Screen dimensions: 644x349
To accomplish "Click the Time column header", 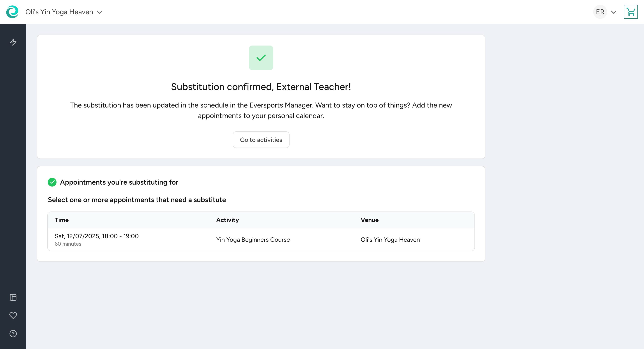I will [x=62, y=220].
